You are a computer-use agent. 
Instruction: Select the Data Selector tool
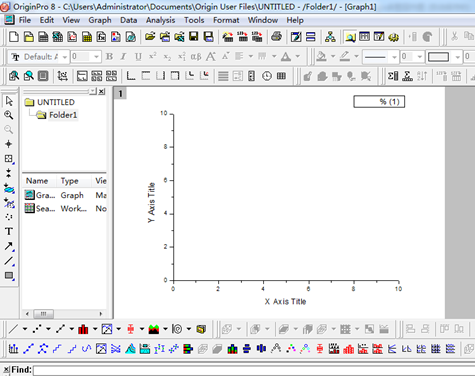point(9,173)
